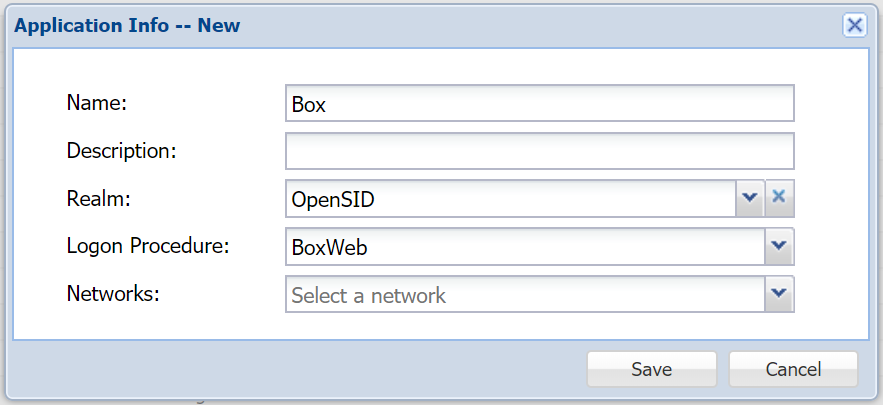Click blank form area below Networks label
Image resolution: width=883 pixels, height=405 pixels.
pos(150,325)
